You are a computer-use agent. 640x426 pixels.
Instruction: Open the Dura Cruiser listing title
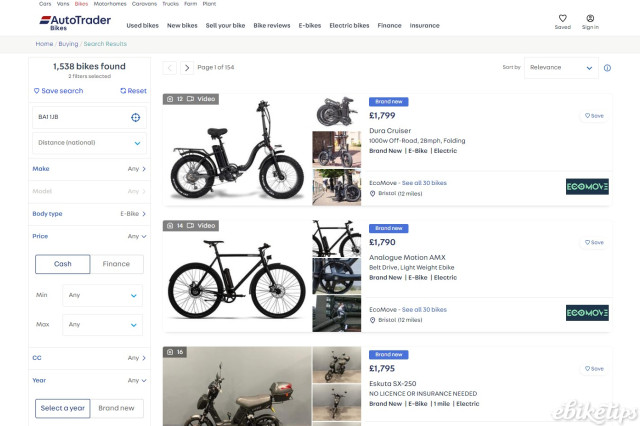(x=390, y=131)
